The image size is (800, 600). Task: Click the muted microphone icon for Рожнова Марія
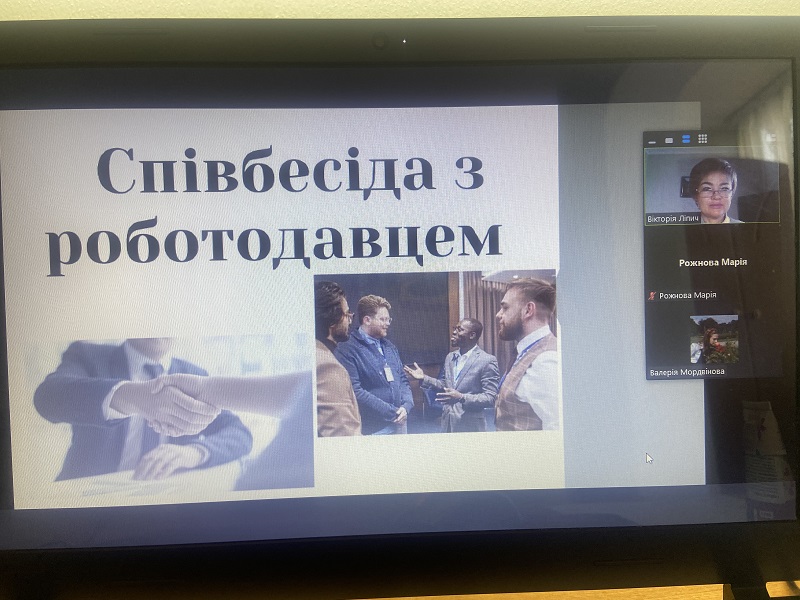[652, 295]
